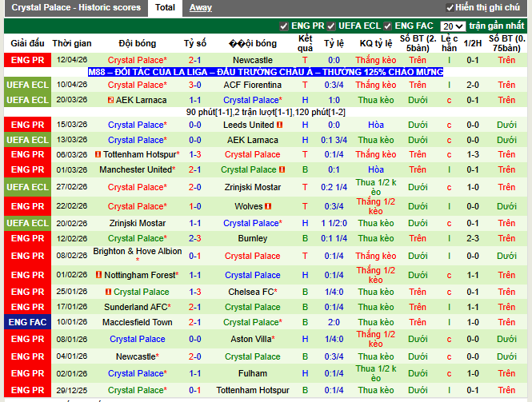
Task: Click red card icon before Nottingham Forest
Action: [98, 274]
